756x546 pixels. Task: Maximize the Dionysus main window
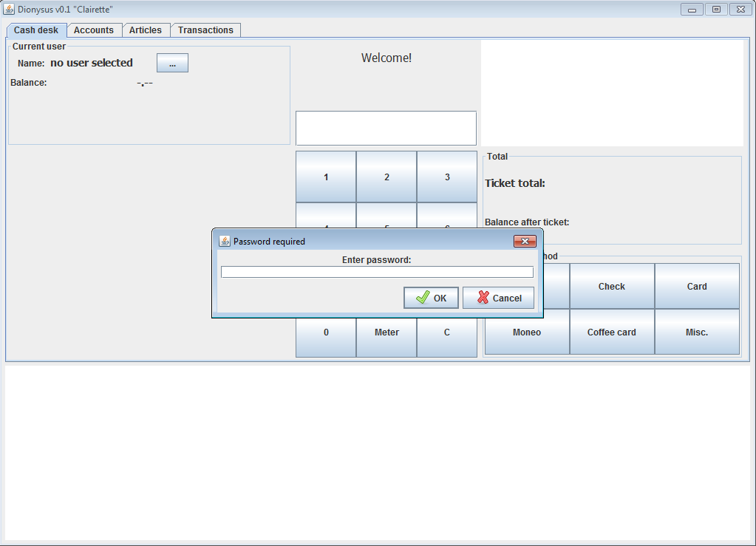717,9
